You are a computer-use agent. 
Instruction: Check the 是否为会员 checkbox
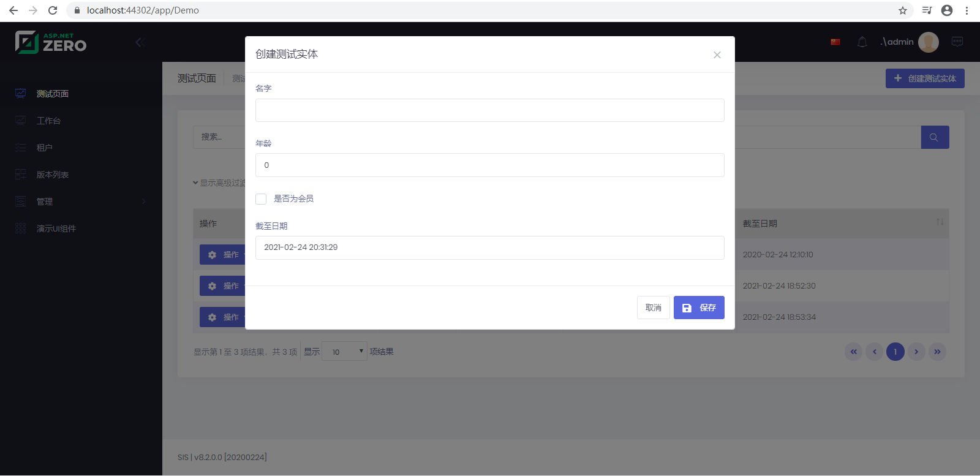tap(261, 199)
